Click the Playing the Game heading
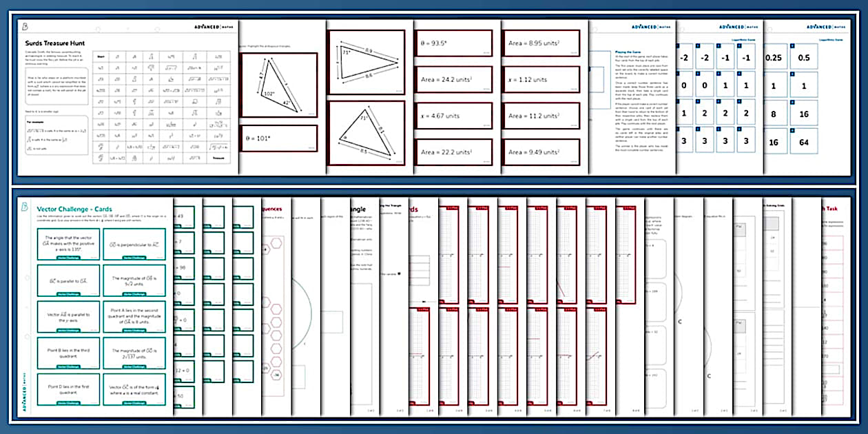The height and width of the screenshot is (434, 868). point(628,52)
